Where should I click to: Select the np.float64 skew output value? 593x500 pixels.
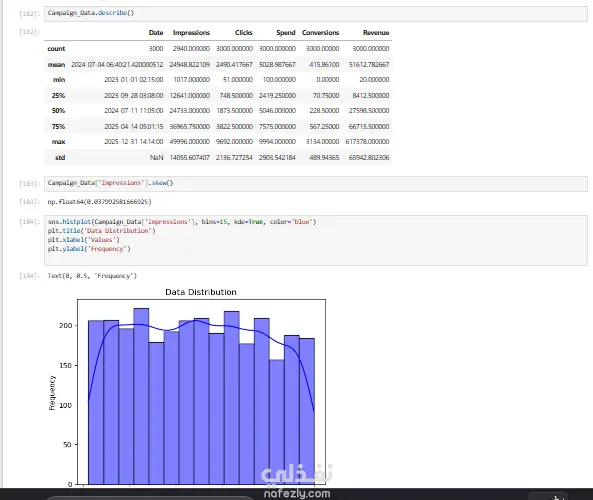[99, 202]
